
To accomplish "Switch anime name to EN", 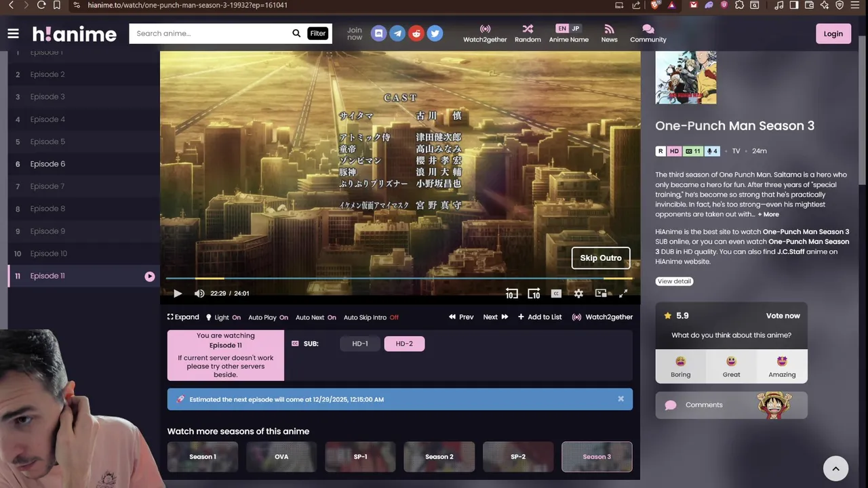I will [x=561, y=28].
